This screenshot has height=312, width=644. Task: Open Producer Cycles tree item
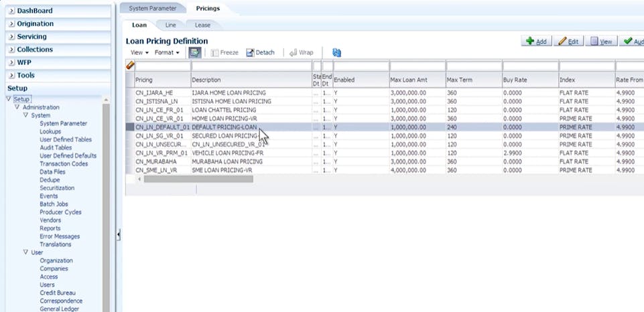coord(60,212)
